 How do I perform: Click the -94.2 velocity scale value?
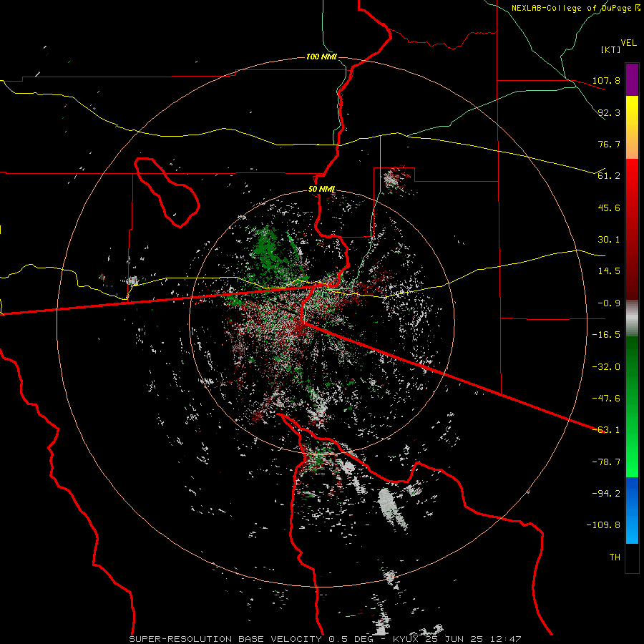pyautogui.click(x=606, y=493)
